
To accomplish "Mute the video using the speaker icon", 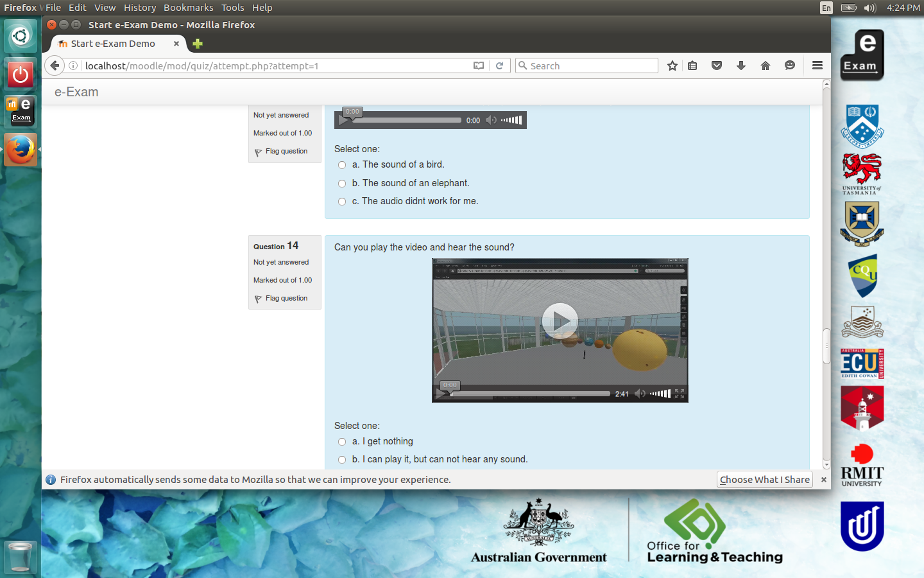I will (x=640, y=394).
